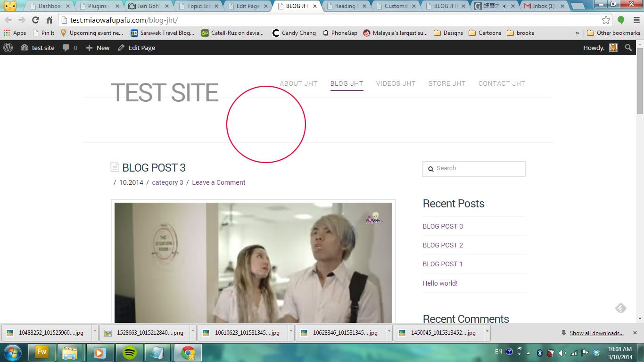Bookmark this page with the star icon
This screenshot has height=362, width=644.
coord(606,20)
